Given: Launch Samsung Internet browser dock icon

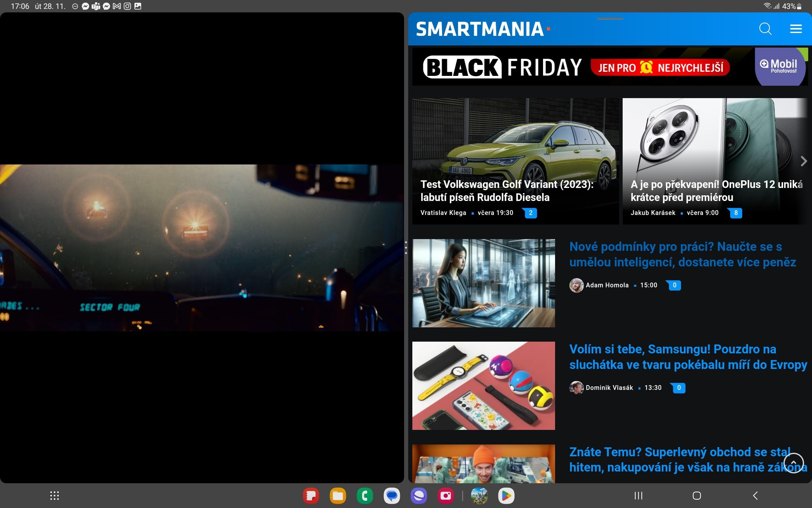Looking at the screenshot, I should click(419, 496).
